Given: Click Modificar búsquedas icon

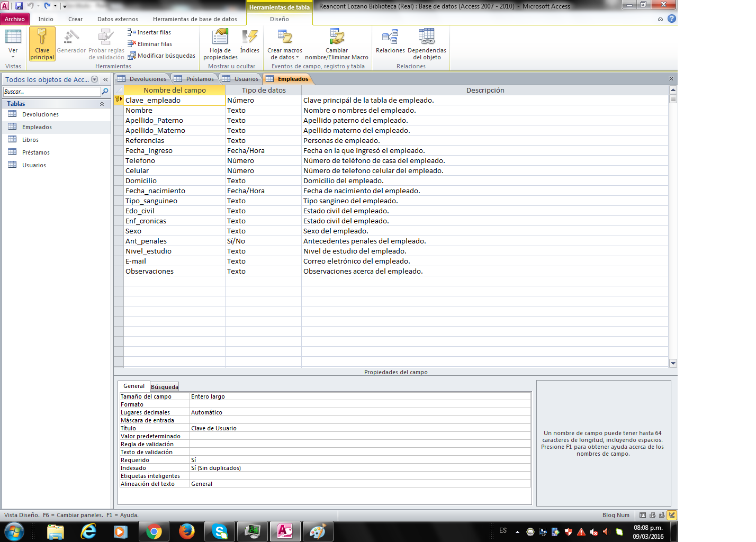Looking at the screenshot, I should coord(161,56).
